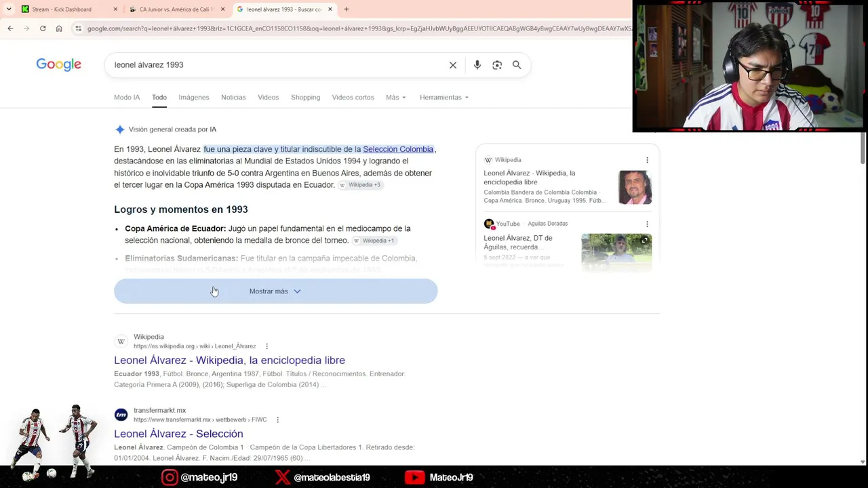Open a new browser tab with plus
Viewport: 868px width, 488px height.
click(346, 9)
